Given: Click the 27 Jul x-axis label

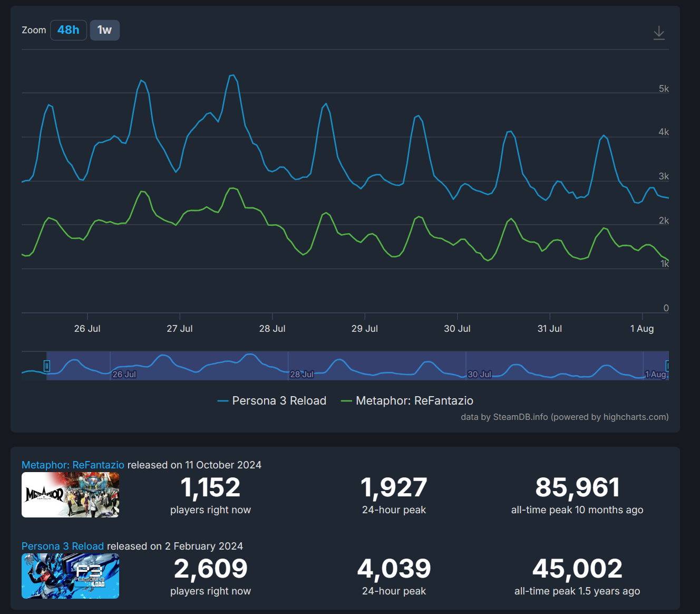Looking at the screenshot, I should coord(180,329).
